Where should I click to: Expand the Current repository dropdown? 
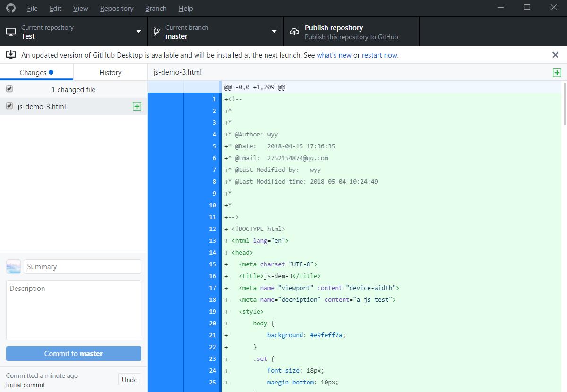pos(138,32)
